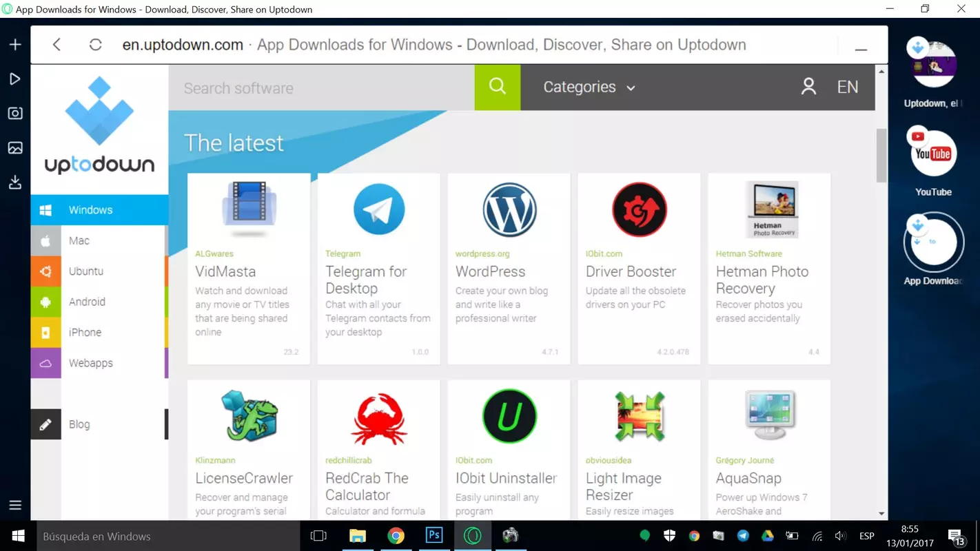Open the AquaSnap title link
The width and height of the screenshot is (980, 551).
(748, 478)
